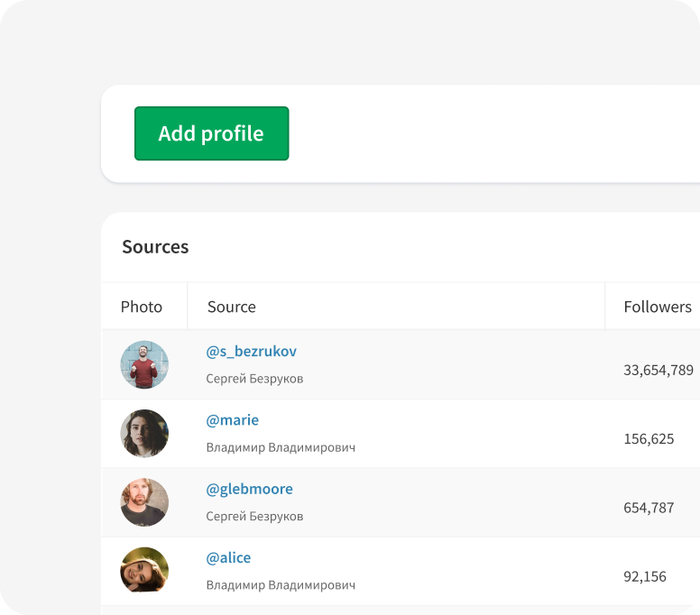Select the name Владимир Владимирович under @alice
This screenshot has width=700, height=615.
281,585
